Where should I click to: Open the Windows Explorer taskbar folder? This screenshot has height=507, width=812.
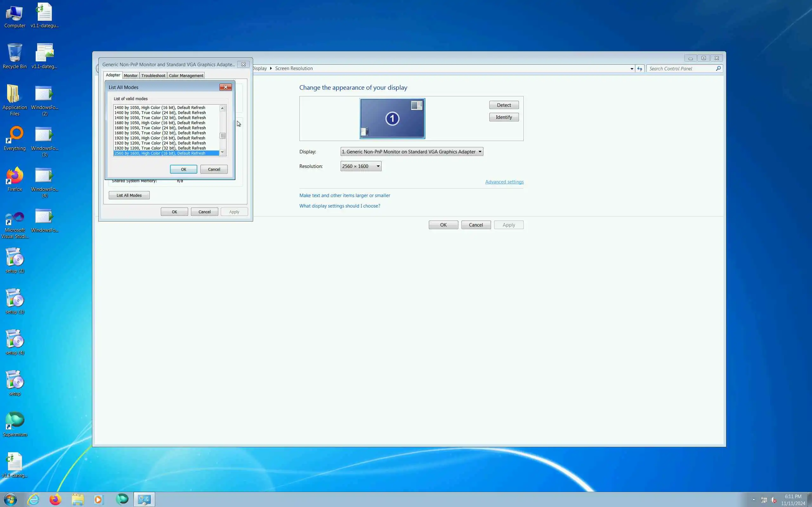(77, 499)
